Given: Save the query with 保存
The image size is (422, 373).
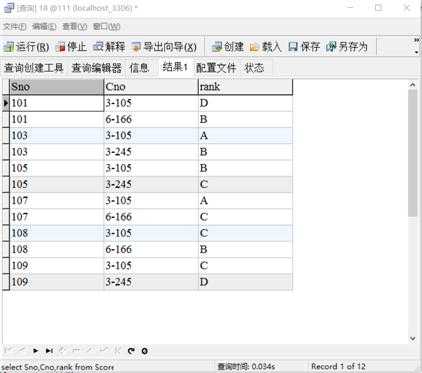Looking at the screenshot, I should click(x=304, y=47).
